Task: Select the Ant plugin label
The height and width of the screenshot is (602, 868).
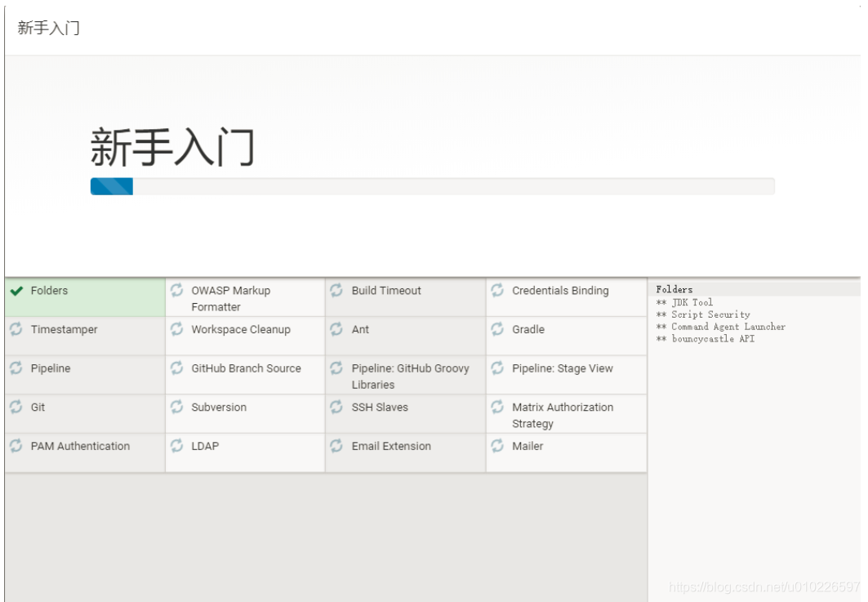Action: (x=360, y=329)
